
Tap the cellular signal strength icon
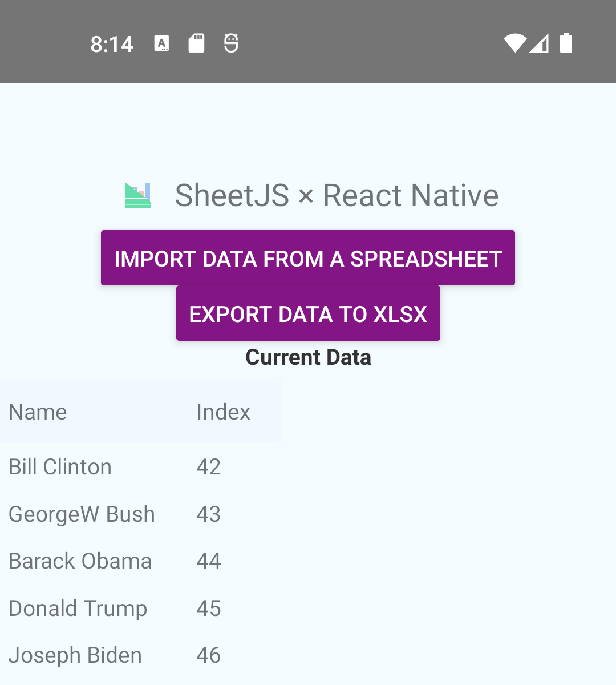coord(540,43)
